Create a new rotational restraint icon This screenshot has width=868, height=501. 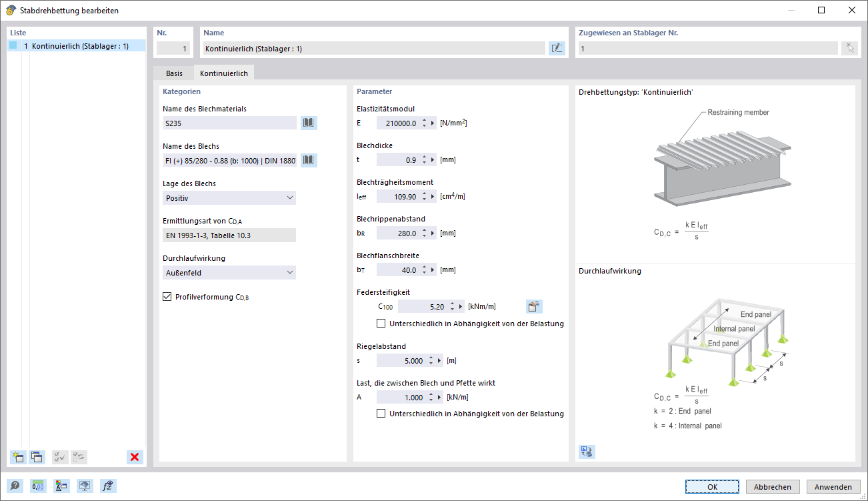17,457
